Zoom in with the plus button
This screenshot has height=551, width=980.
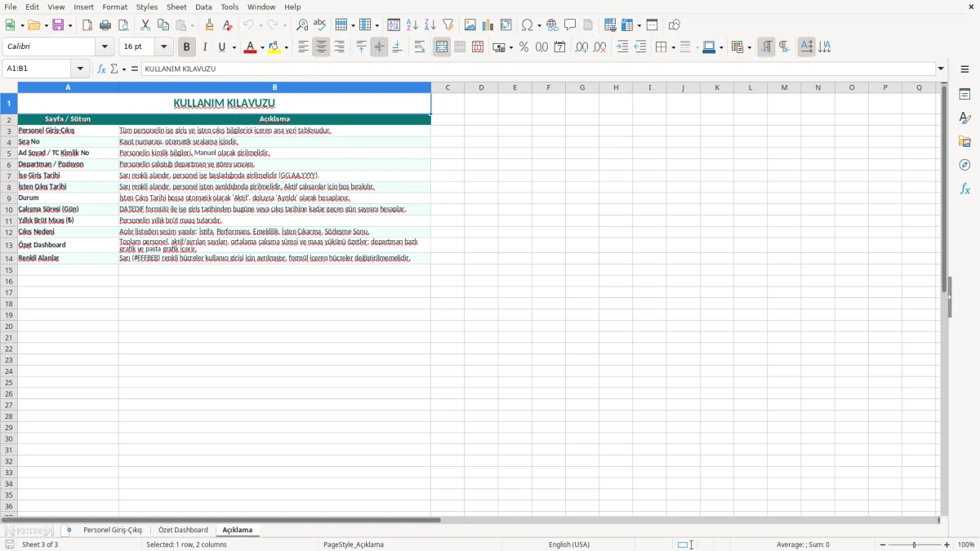click(x=947, y=544)
